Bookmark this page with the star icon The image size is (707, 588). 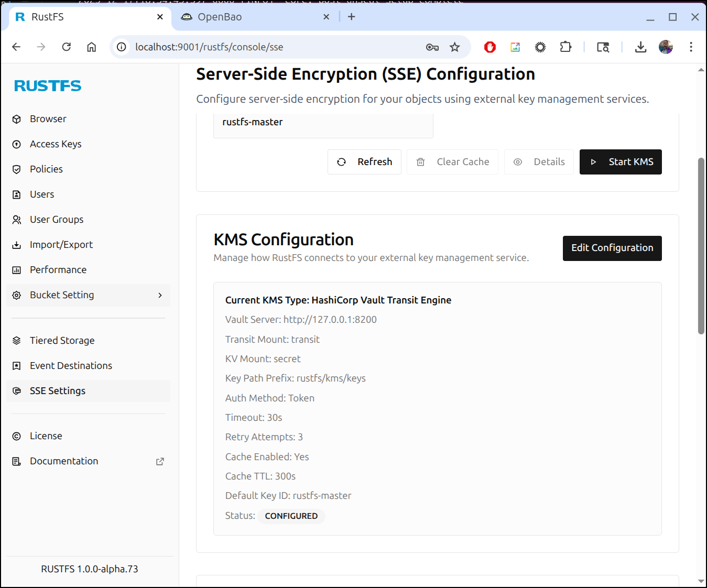454,47
